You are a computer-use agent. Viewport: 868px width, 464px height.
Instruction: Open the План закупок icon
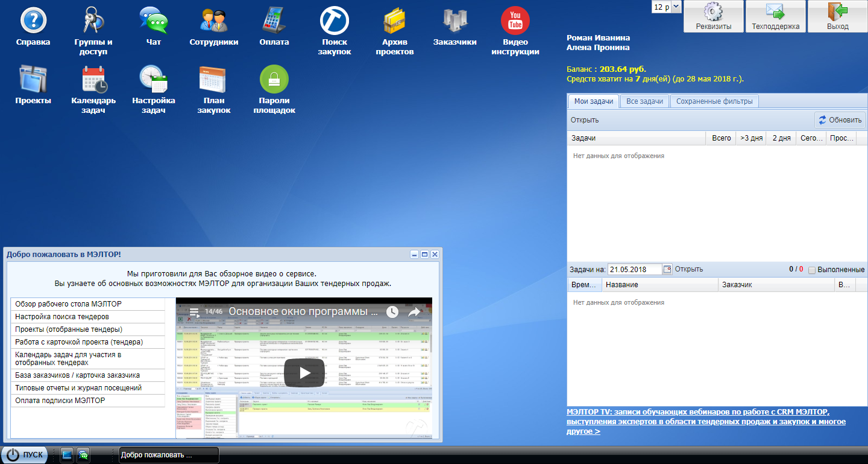click(214, 79)
